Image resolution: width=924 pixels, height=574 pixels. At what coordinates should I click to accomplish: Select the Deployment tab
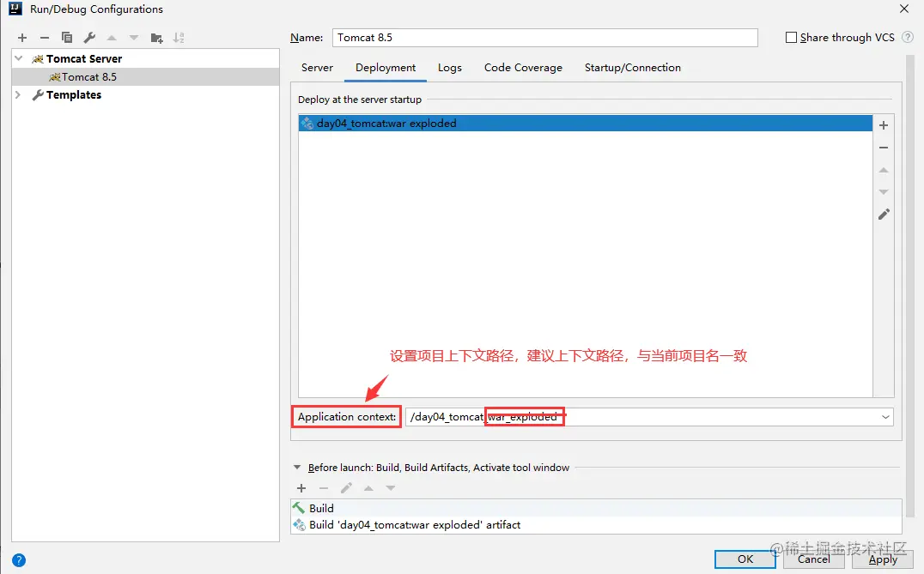[x=386, y=68]
